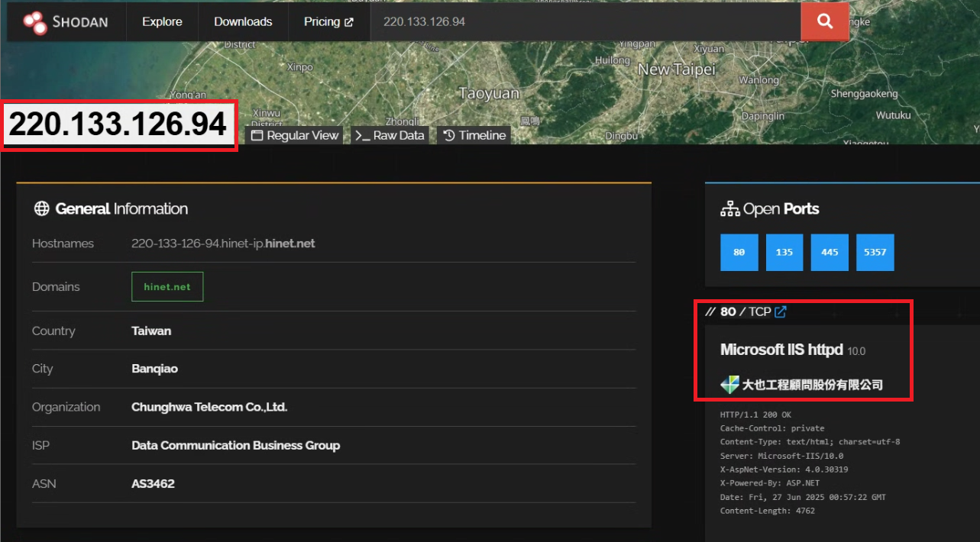Click the 80 / TCP port label
This screenshot has height=542, width=980.
746,311
